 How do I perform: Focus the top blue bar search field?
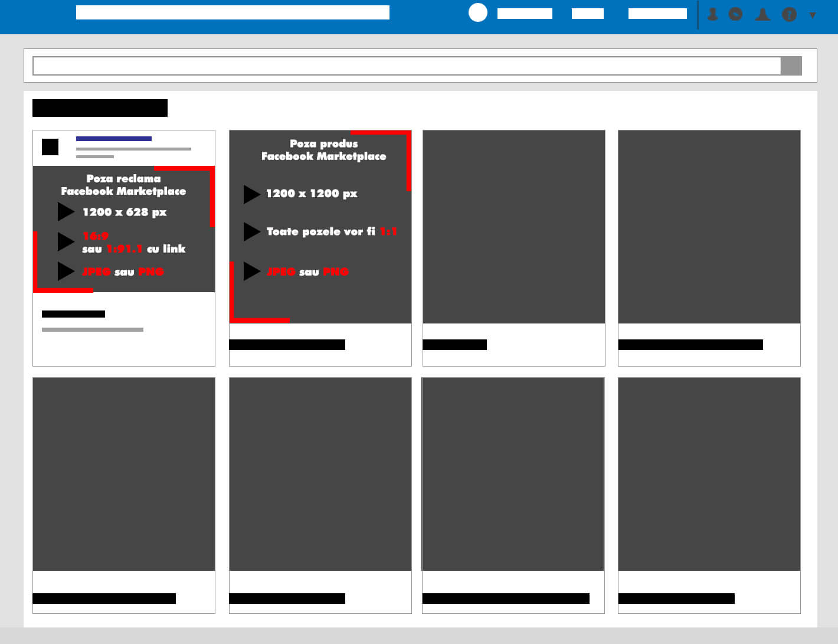coord(233,12)
